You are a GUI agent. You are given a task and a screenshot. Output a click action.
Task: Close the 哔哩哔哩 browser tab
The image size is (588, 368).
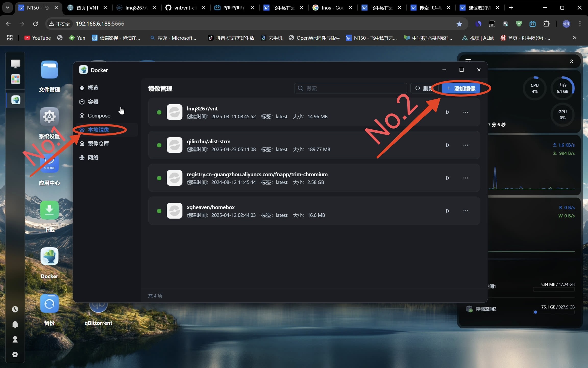click(x=252, y=8)
